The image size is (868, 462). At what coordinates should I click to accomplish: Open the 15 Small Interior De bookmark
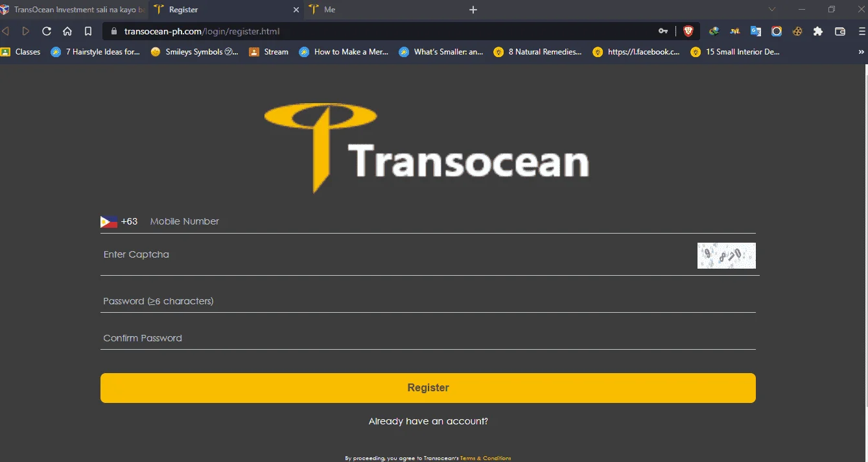tap(735, 52)
